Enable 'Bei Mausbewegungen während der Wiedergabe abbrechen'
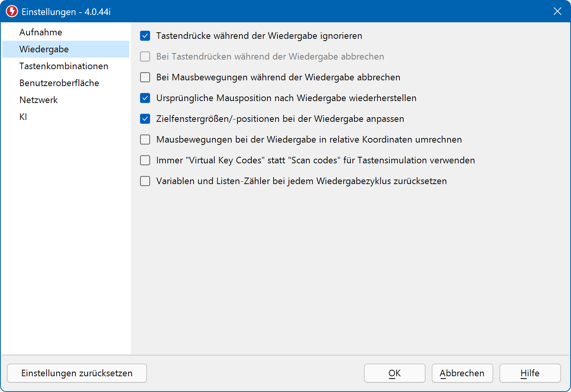Screen dimensions: 571x392 click(145, 77)
